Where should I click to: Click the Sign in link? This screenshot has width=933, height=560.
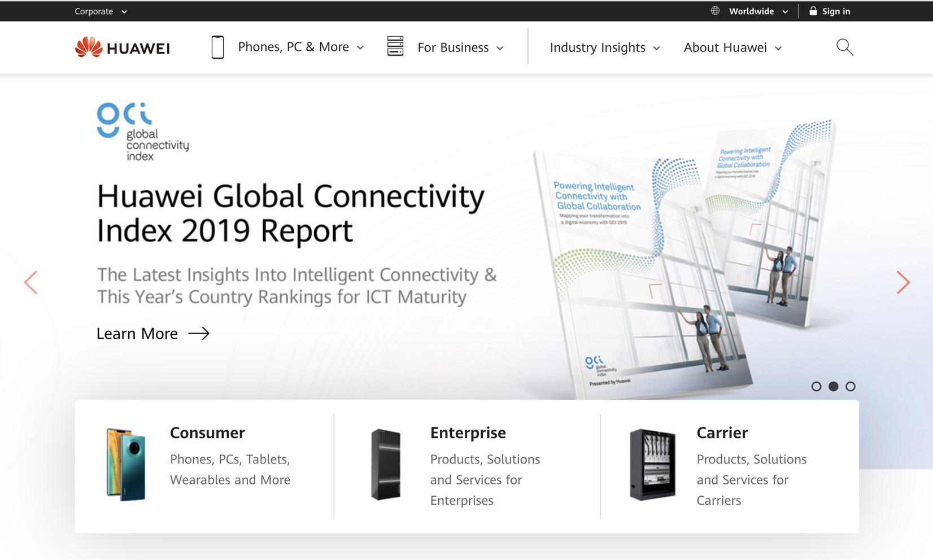point(836,11)
